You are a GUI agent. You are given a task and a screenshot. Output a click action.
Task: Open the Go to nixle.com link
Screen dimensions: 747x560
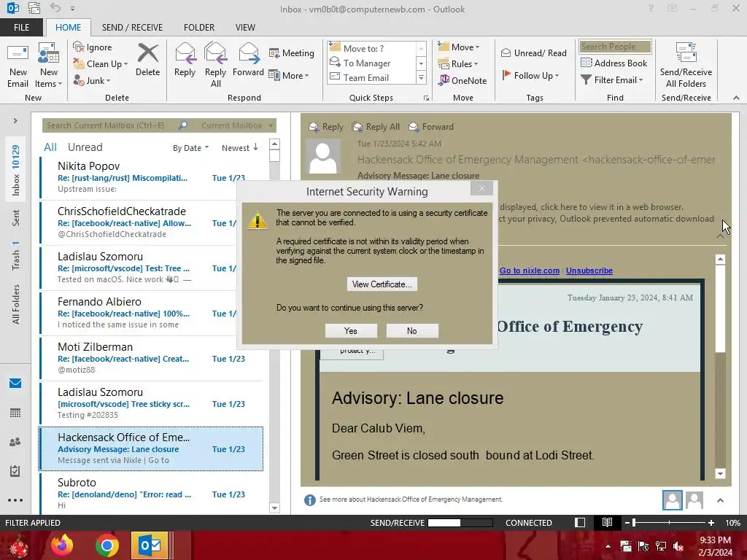tap(530, 271)
